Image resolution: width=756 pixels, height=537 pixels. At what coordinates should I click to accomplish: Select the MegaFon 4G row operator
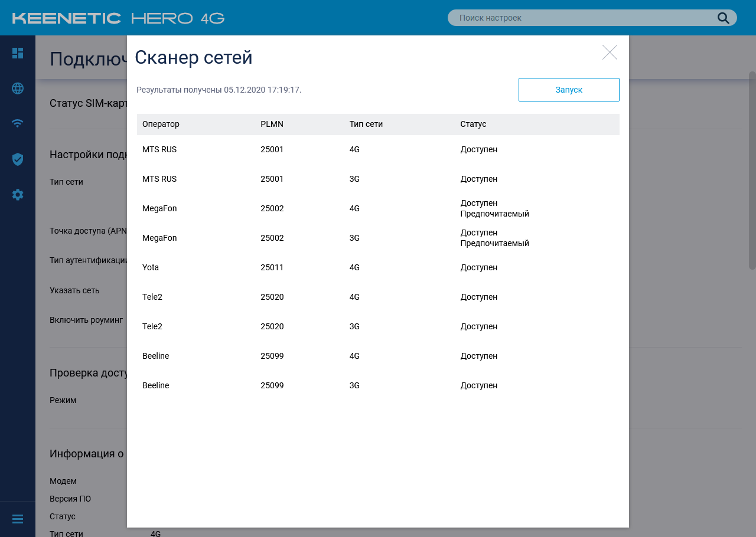159,209
